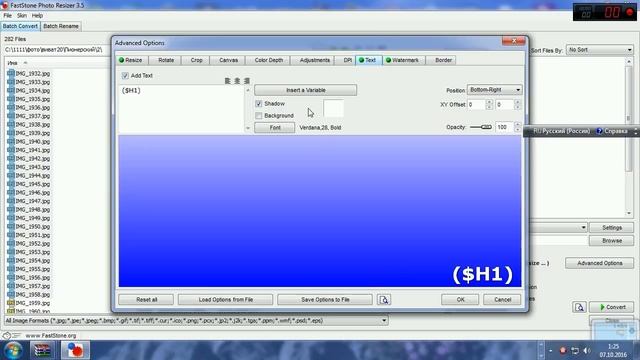Open the file format filter dropdown
The image size is (640, 360).
(x=196, y=321)
